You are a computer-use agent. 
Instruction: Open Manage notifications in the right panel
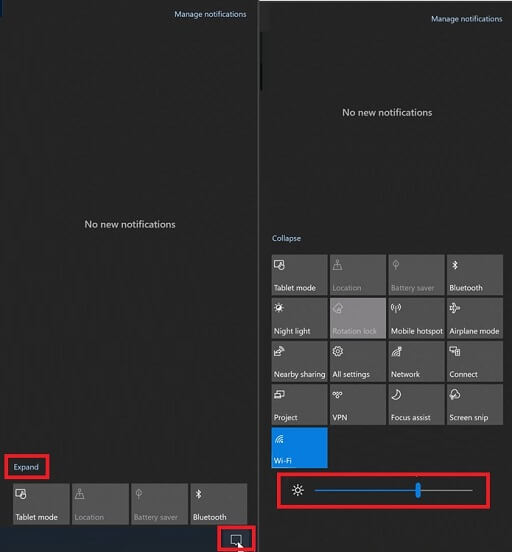tap(467, 19)
